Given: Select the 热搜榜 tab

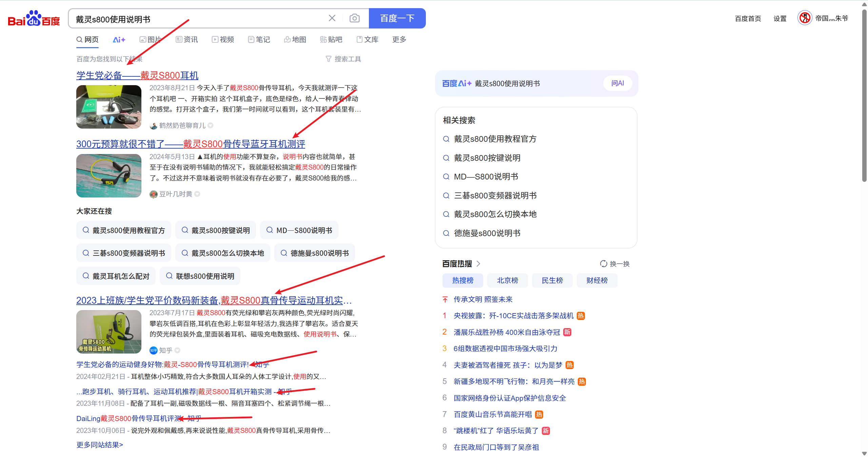Looking at the screenshot, I should click(463, 281).
